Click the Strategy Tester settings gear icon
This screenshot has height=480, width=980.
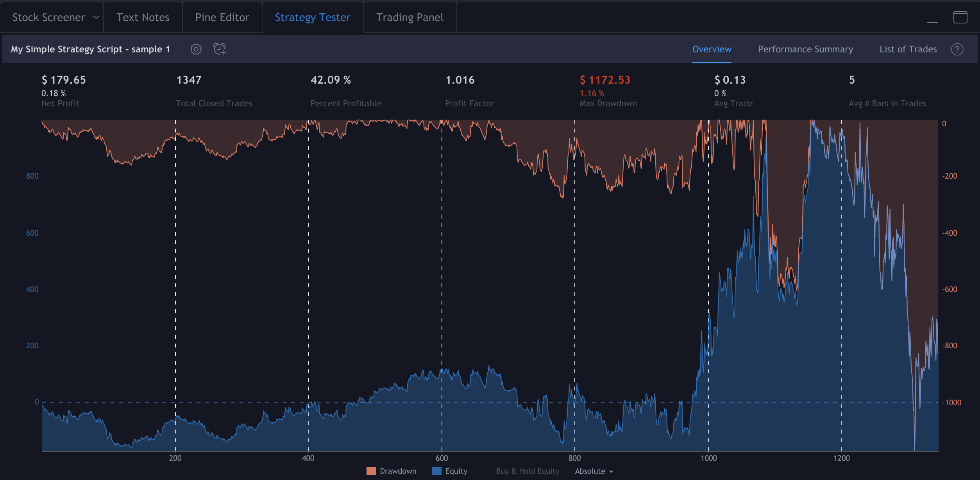coord(196,49)
